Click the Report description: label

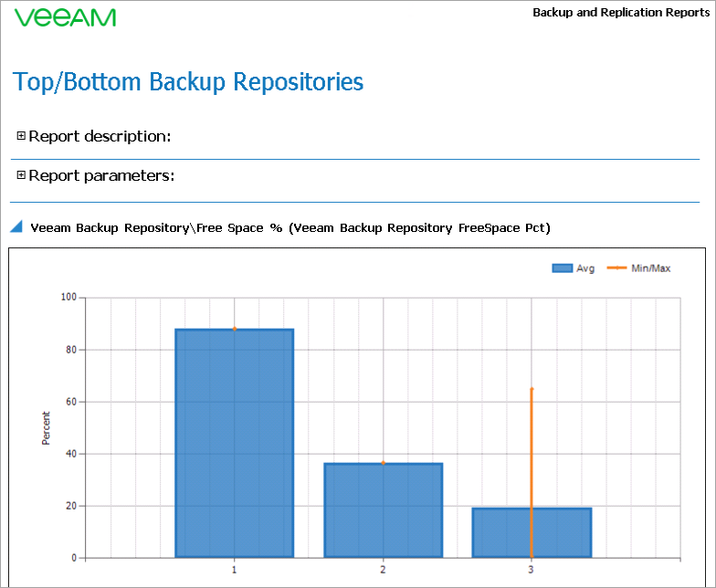(x=100, y=136)
